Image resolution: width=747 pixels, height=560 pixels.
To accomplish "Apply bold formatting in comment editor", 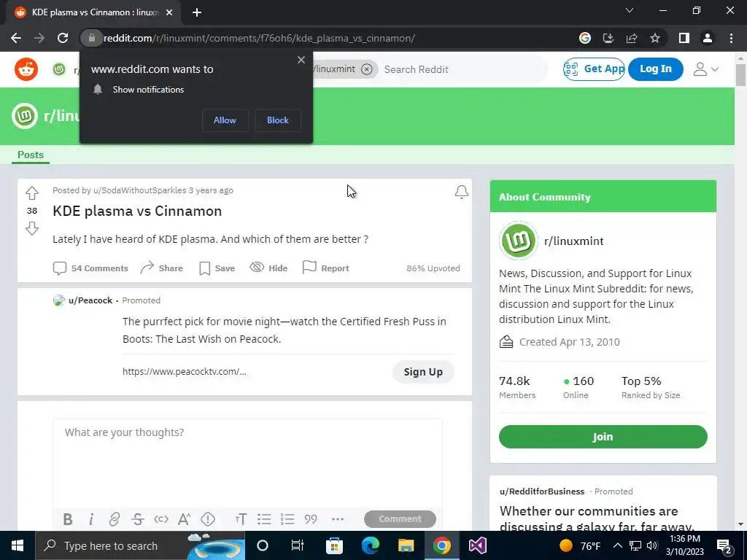I will 68,519.
